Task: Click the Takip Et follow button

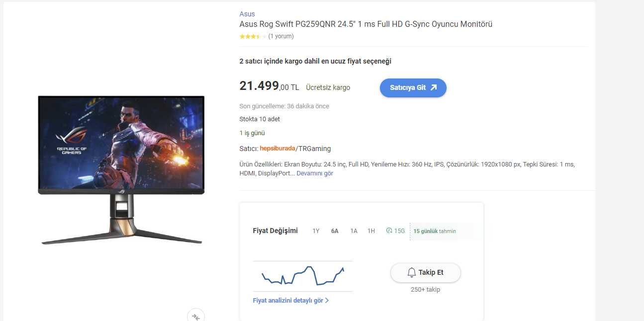Action: point(426,272)
